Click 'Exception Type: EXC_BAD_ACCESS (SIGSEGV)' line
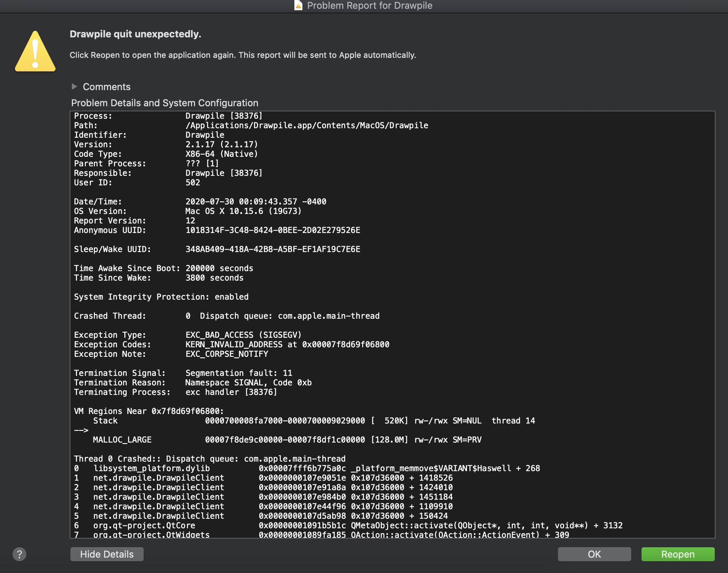 188,335
